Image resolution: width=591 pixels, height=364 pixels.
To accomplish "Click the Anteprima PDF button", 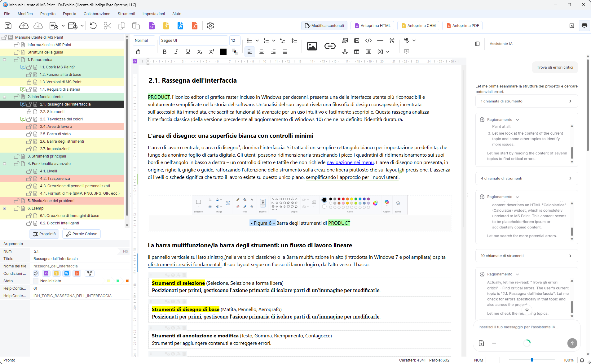I will click(462, 26).
